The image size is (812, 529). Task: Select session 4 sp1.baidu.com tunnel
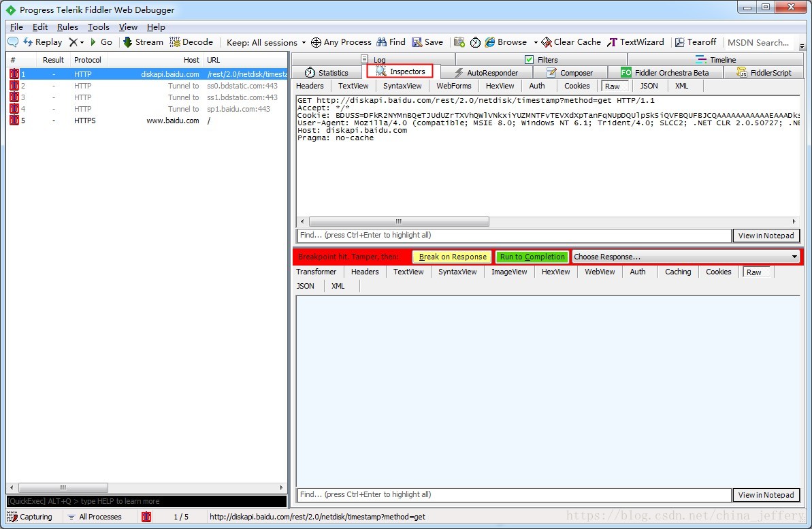pos(147,109)
